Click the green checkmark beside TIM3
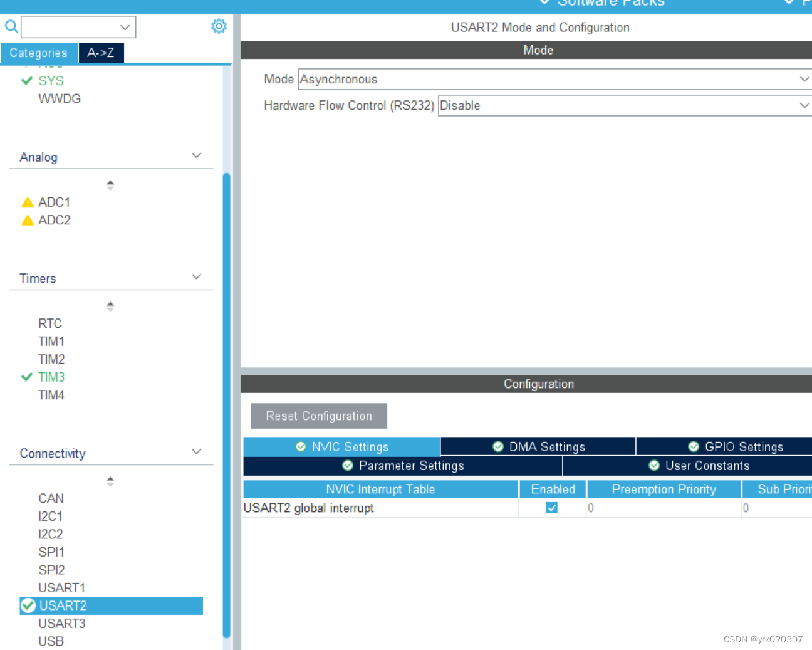 coord(27,377)
